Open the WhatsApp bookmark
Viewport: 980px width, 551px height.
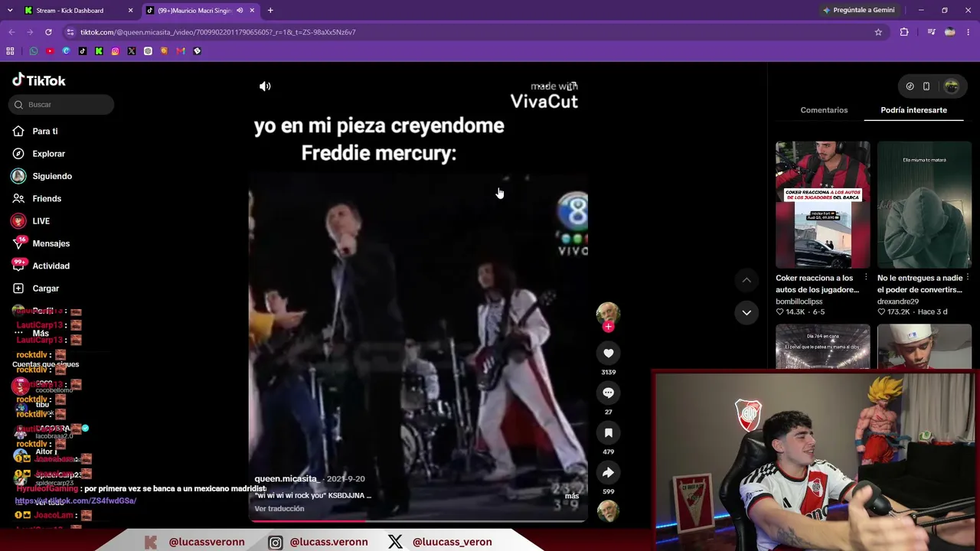(x=34, y=51)
